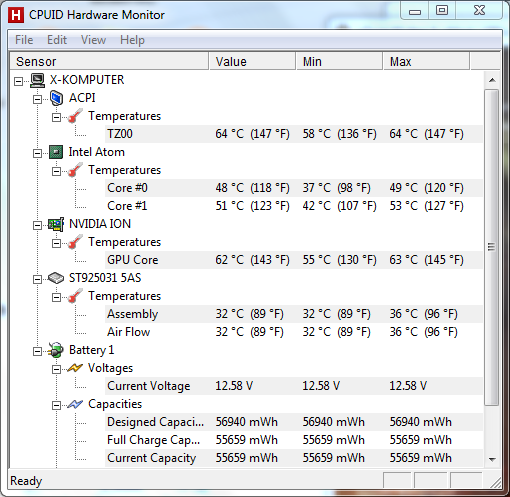Collapse Temperatures under NVIDIA ION

(x=56, y=243)
